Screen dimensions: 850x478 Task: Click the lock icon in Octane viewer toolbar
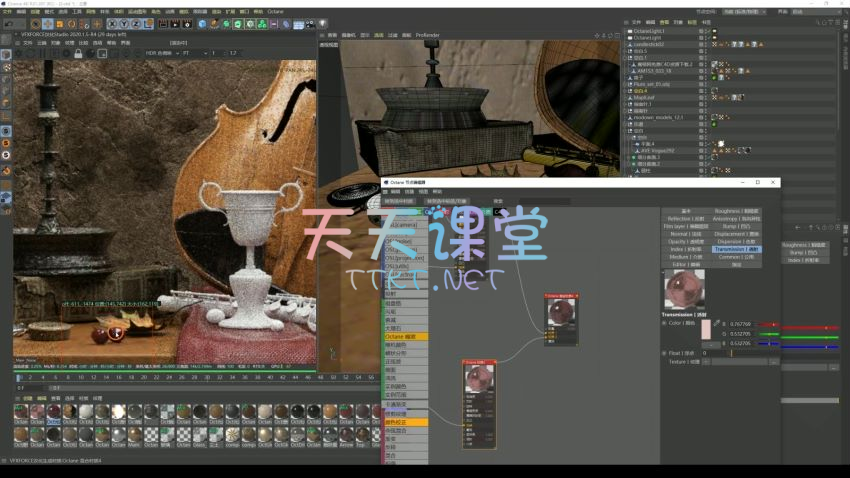(78, 53)
